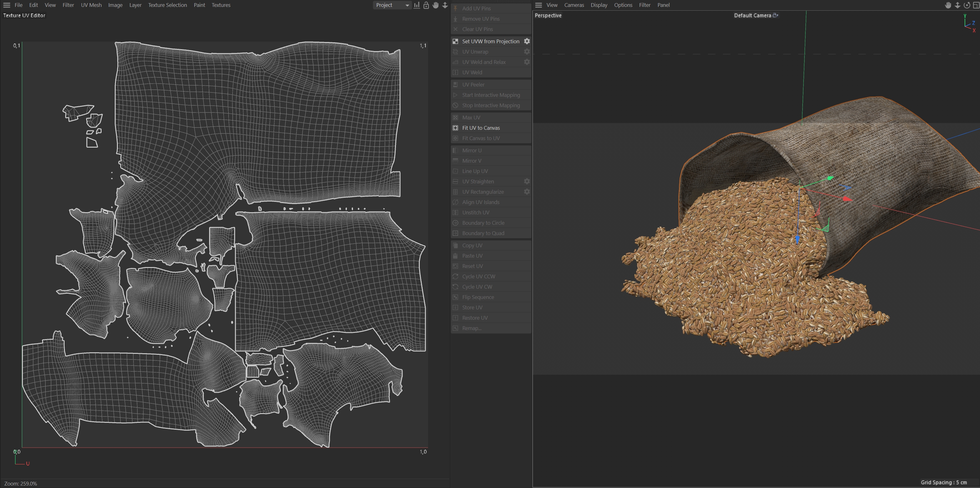This screenshot has height=488, width=980.
Task: Click Fit UV to Canvas command
Action: (481, 128)
